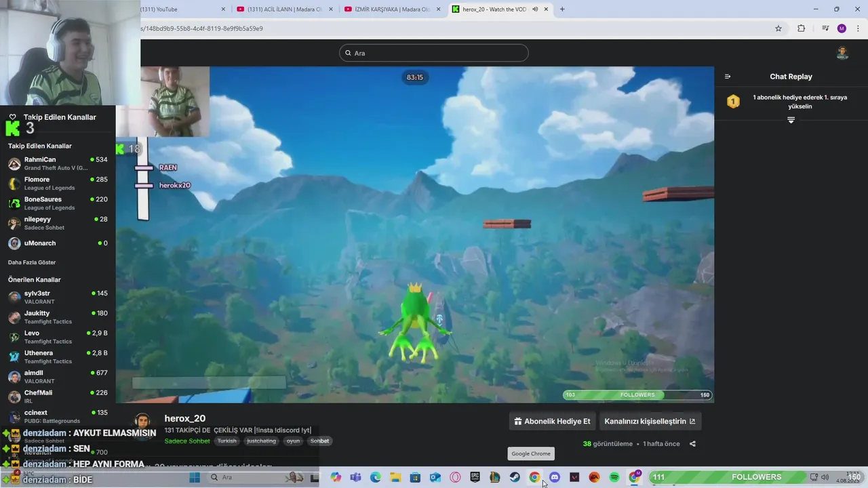This screenshot has width=868, height=488.
Task: Open League of Legends from the taskbar
Action: coord(495,478)
